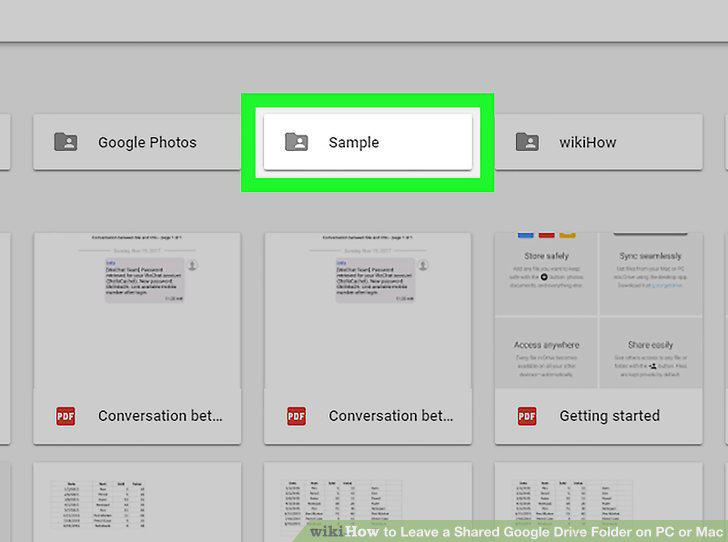728x542 pixels.
Task: Click the Google Photos shared-folder icon
Action: point(66,142)
